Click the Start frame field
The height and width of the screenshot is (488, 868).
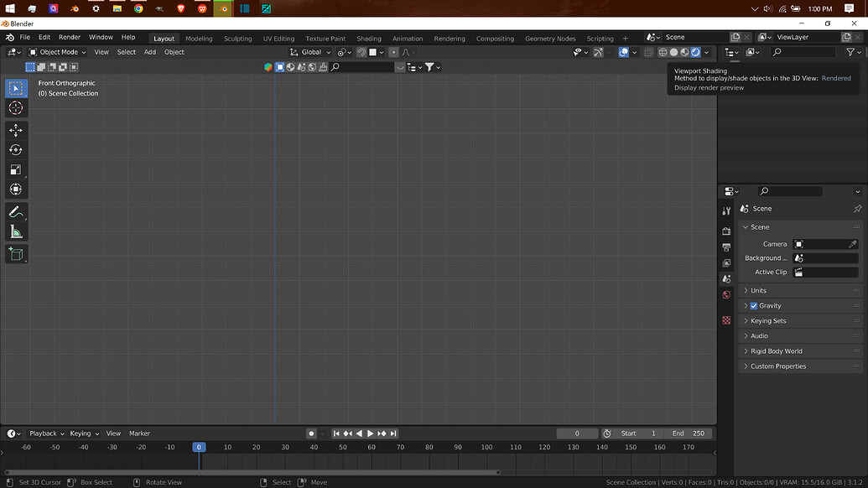pyautogui.click(x=637, y=433)
